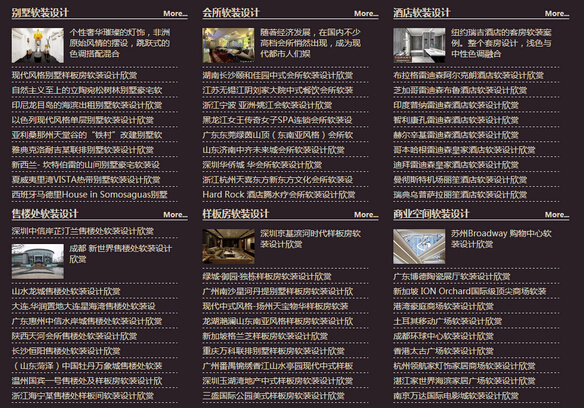Image resolution: width=584 pixels, height=408 pixels.
Task: Open the clubhouse lounge thumbnail image
Action: tap(228, 45)
